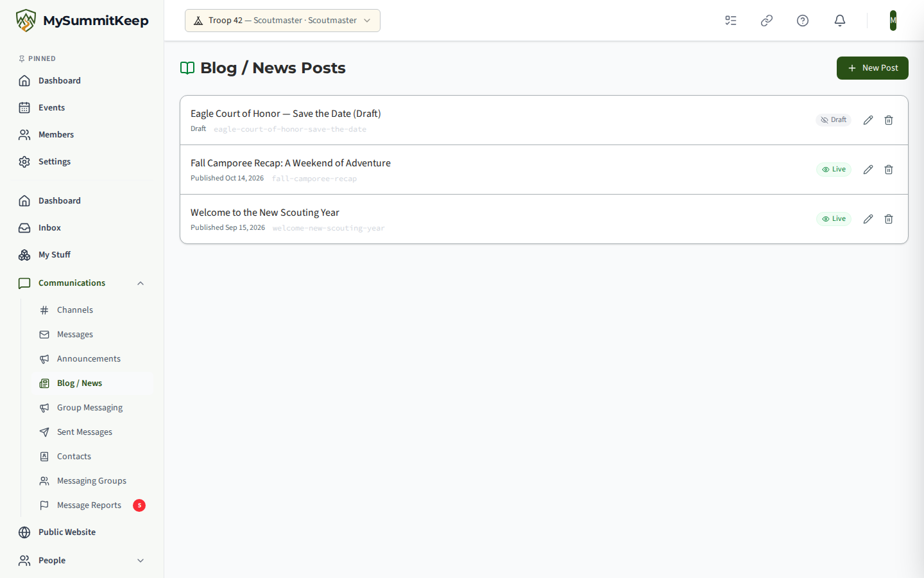Open My Stuff
The width and height of the screenshot is (924, 578).
tap(82, 255)
